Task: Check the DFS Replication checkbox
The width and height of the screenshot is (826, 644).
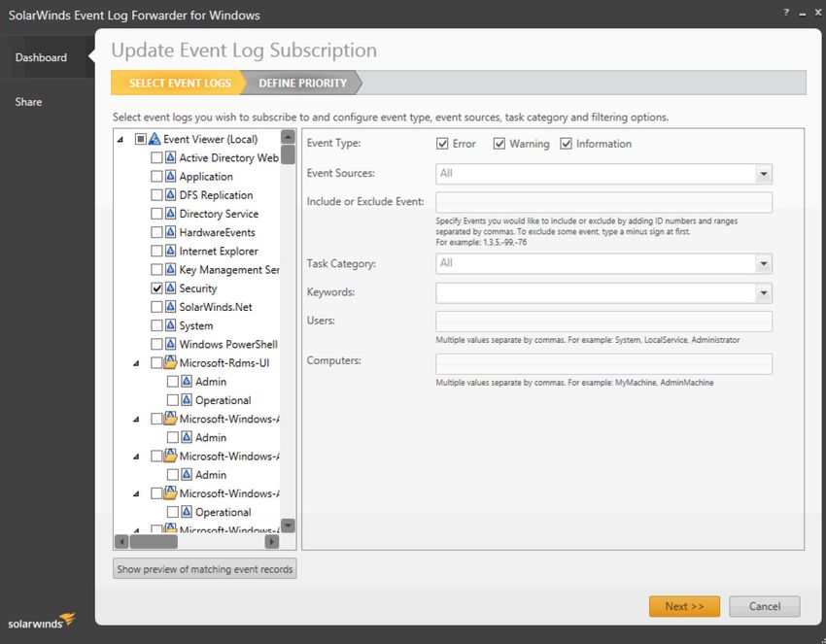Action: [156, 195]
